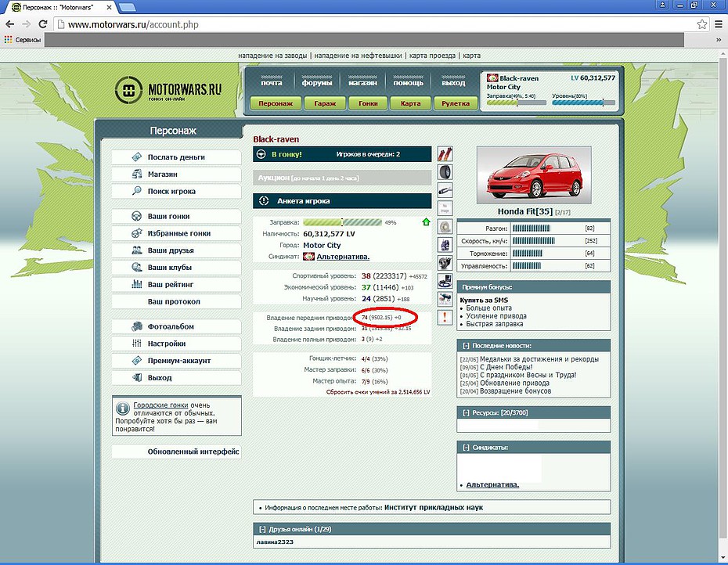Screen dimensions: 728x565
Task: Click the info icon in the tip box
Action: [123, 408]
